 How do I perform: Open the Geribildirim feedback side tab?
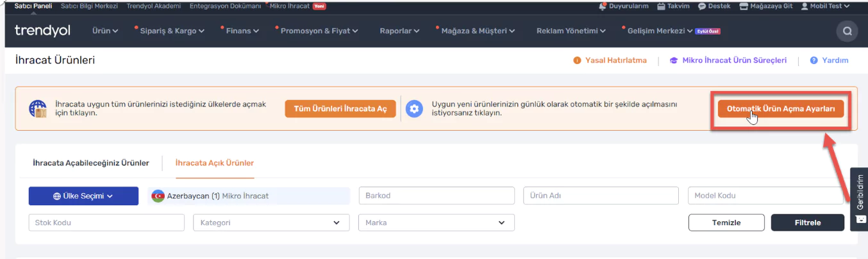point(859,199)
